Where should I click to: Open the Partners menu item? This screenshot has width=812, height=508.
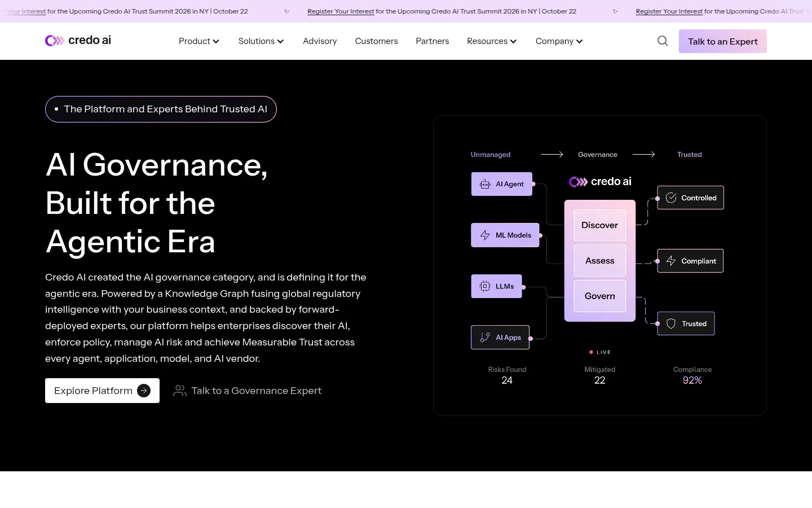point(433,41)
